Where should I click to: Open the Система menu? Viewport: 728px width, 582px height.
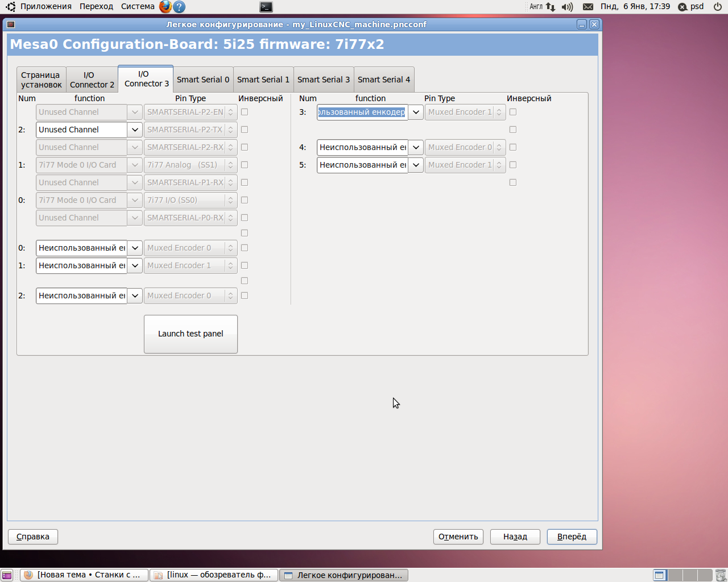pos(138,7)
